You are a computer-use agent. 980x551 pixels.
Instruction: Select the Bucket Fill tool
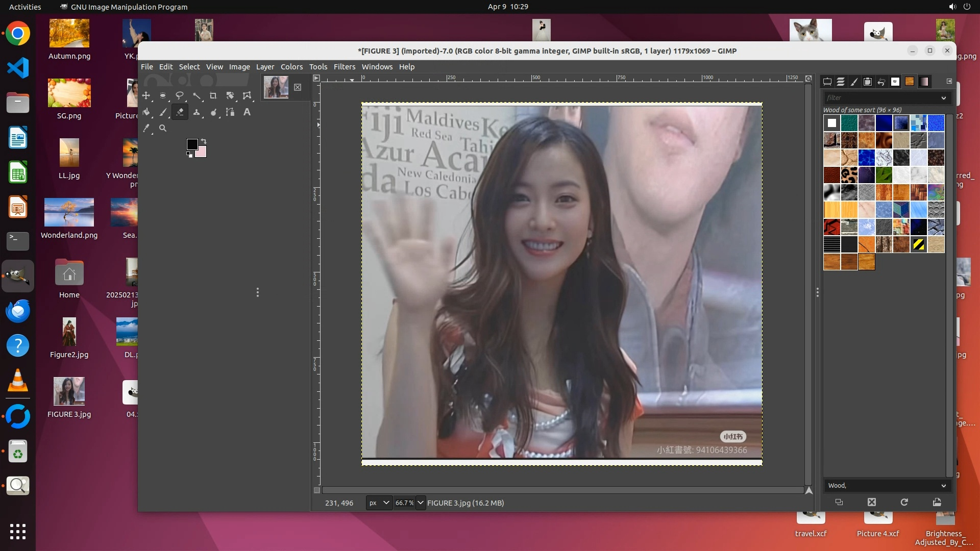click(x=146, y=112)
